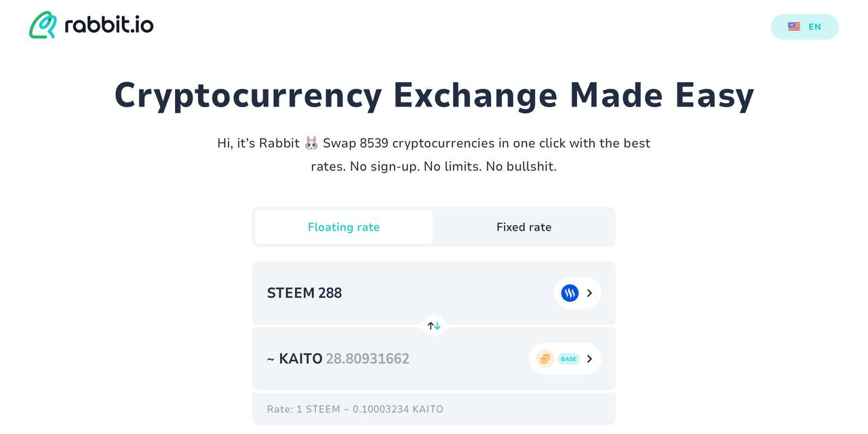Switch to the Fixed rate tab
The image size is (868, 434).
(524, 226)
